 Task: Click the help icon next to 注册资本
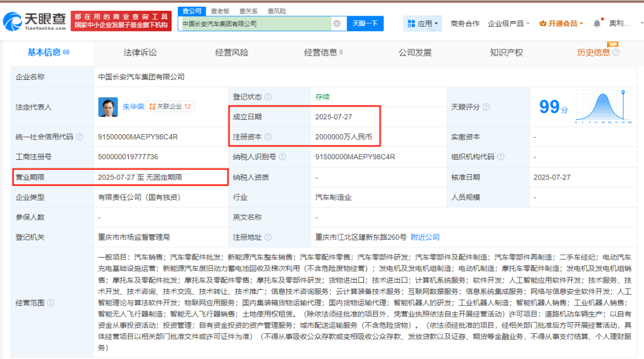(x=268, y=137)
